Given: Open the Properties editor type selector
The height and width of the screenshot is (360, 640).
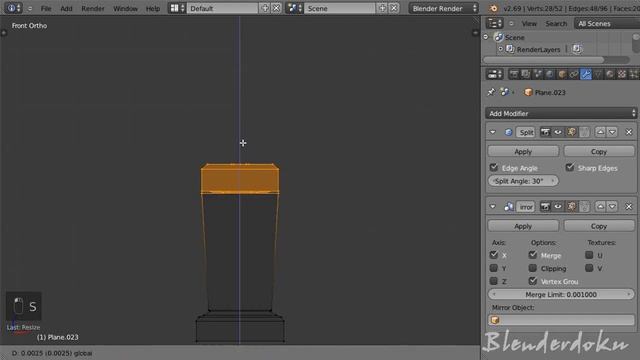Looking at the screenshot, I should [x=494, y=74].
